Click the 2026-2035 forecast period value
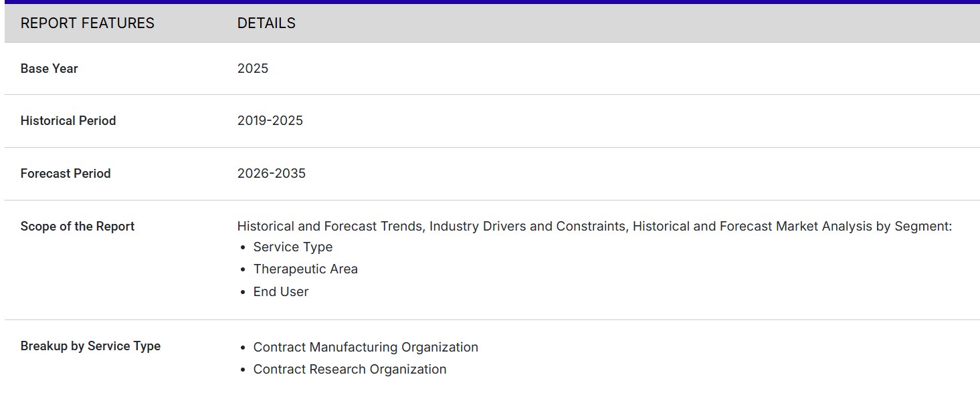The height and width of the screenshot is (395, 980). click(271, 174)
